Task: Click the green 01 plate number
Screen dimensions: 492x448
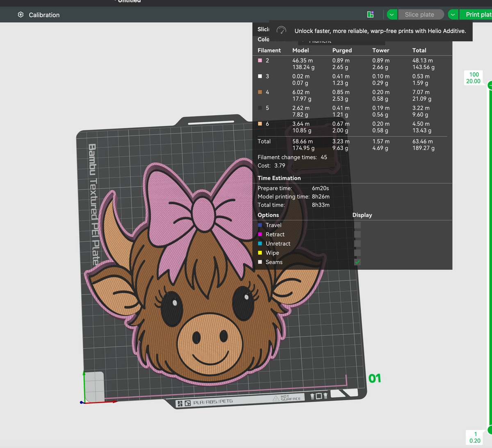Action: coord(375,378)
